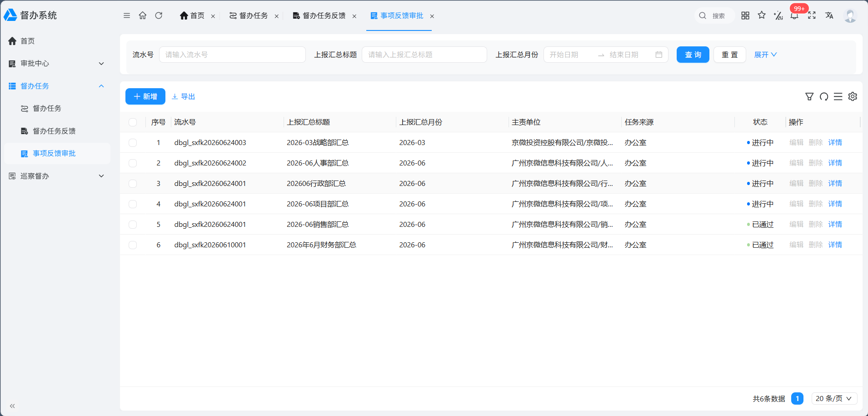868x416 pixels.
Task: Open table density lines icon
Action: coord(838,96)
